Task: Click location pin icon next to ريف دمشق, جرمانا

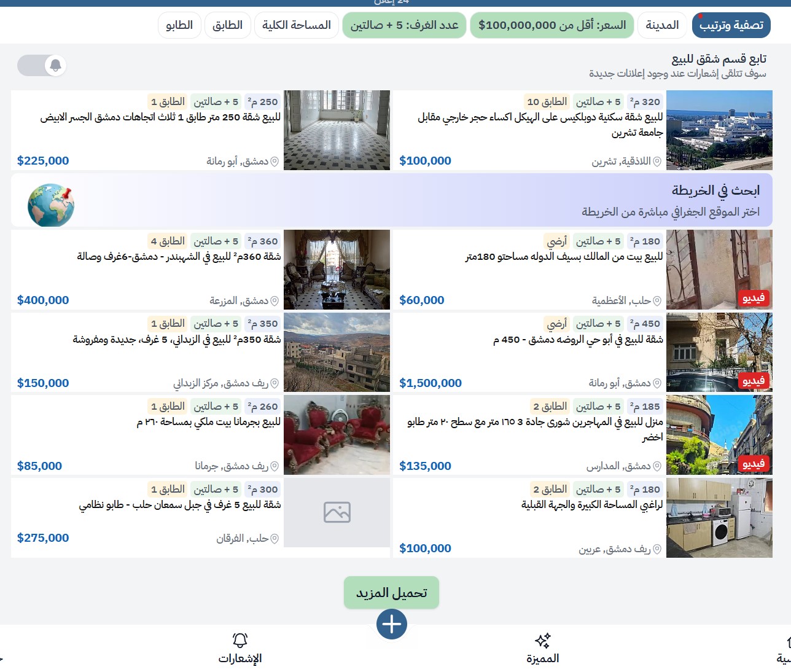Action: point(275,466)
